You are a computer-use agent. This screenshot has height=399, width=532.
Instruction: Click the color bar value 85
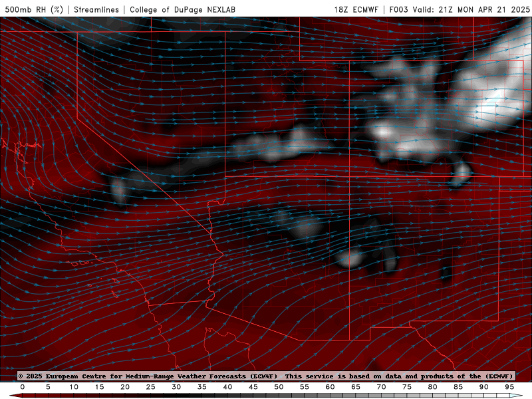[x=458, y=387]
